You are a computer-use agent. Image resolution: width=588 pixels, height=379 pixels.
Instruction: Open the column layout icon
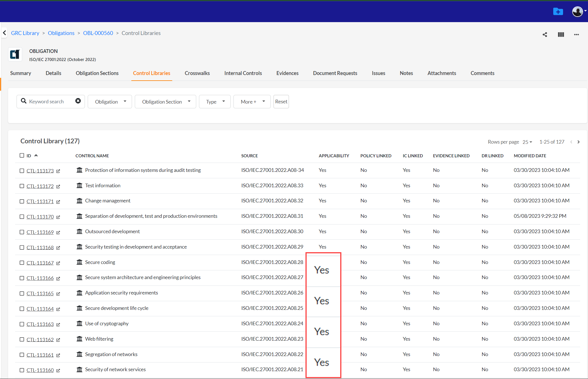[x=561, y=34]
